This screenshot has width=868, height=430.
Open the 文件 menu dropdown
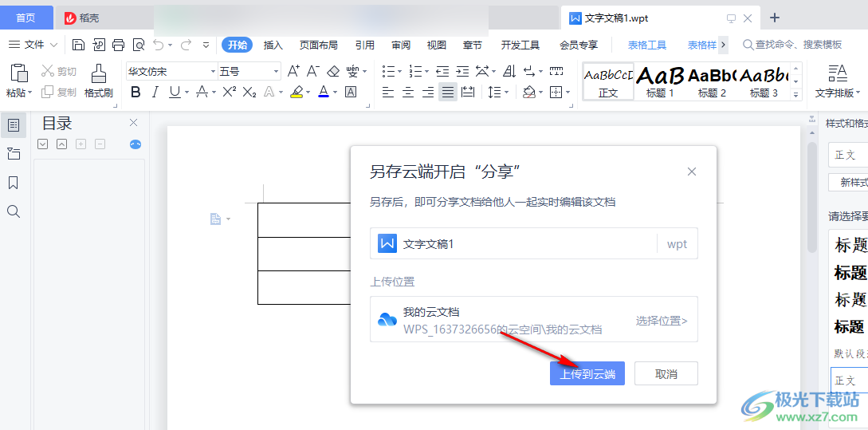[33, 45]
